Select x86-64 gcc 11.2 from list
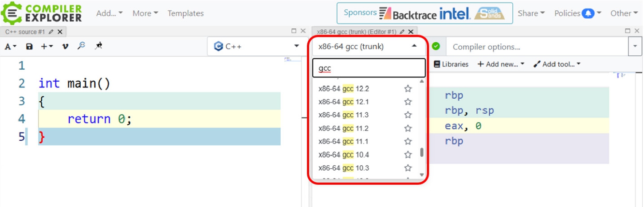The height and width of the screenshot is (207, 644). (x=344, y=128)
